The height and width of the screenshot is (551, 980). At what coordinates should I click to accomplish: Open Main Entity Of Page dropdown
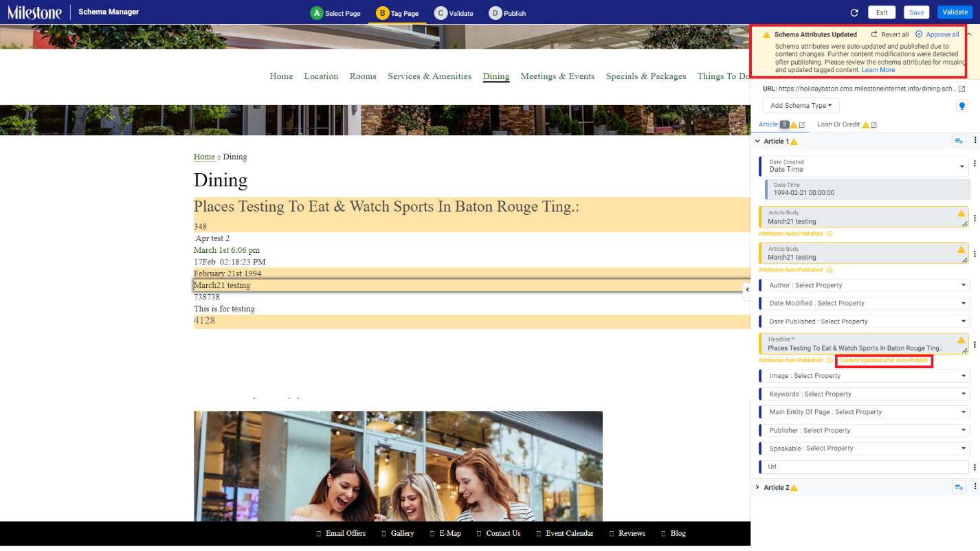[864, 412]
